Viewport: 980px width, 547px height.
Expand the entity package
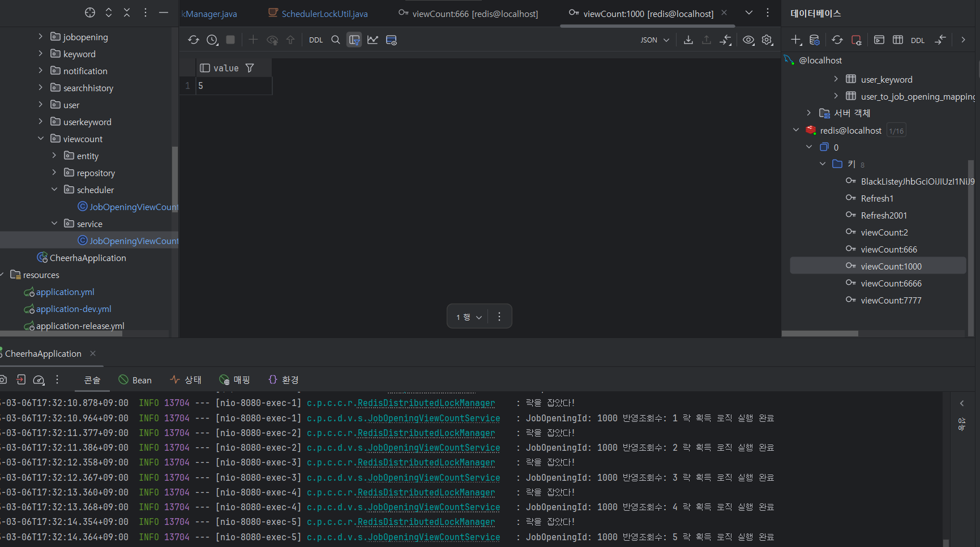pyautogui.click(x=54, y=155)
